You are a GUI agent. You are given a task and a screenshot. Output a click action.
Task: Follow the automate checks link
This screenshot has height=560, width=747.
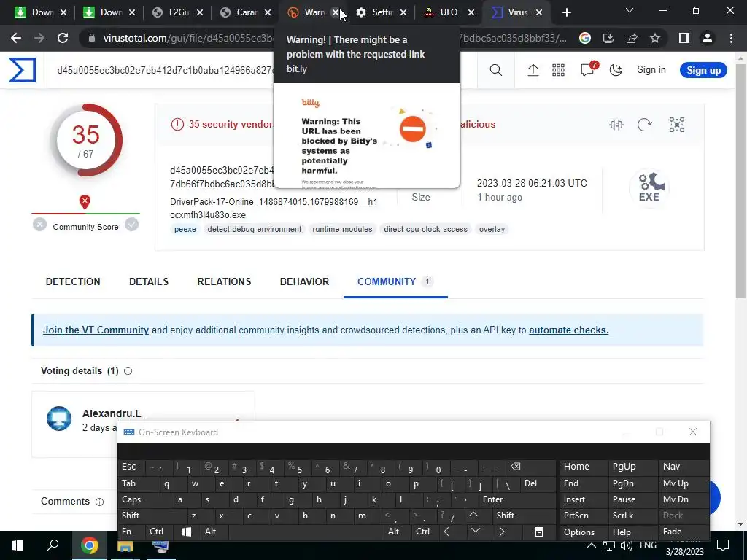pos(568,330)
